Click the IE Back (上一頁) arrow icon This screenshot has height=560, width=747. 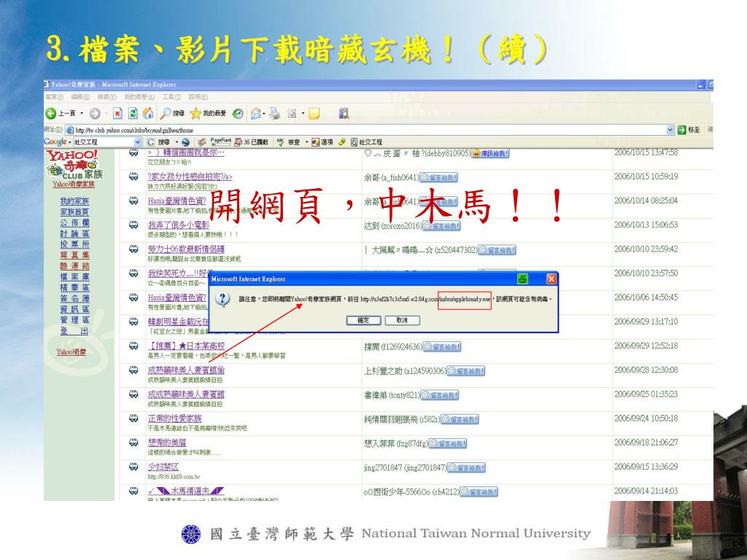50,113
